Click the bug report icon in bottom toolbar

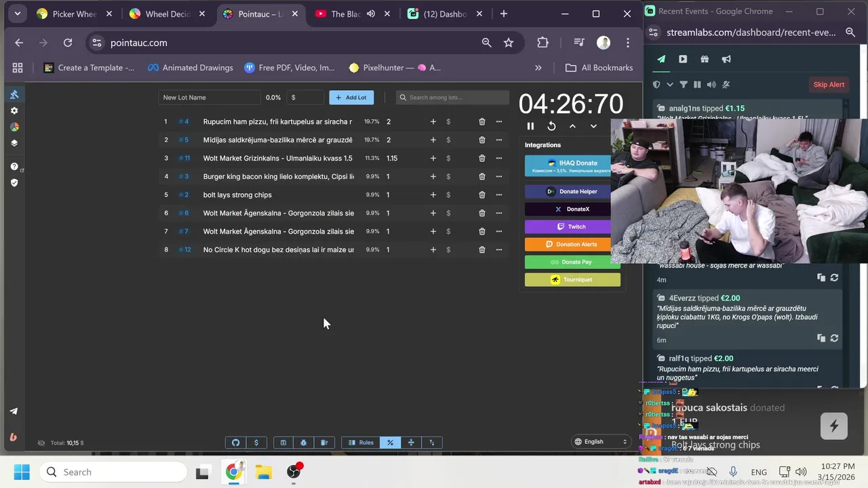(303, 443)
